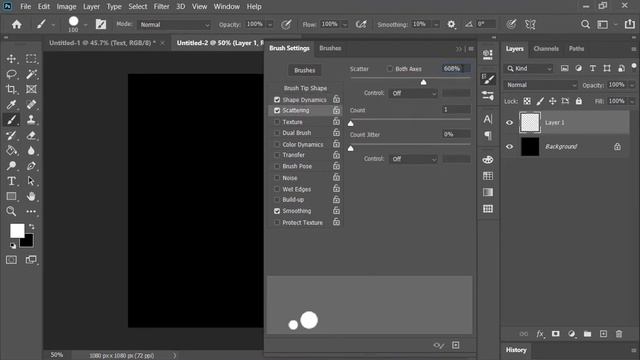Enable the Texture checkbox
This screenshot has height=360, width=640.
[277, 122]
